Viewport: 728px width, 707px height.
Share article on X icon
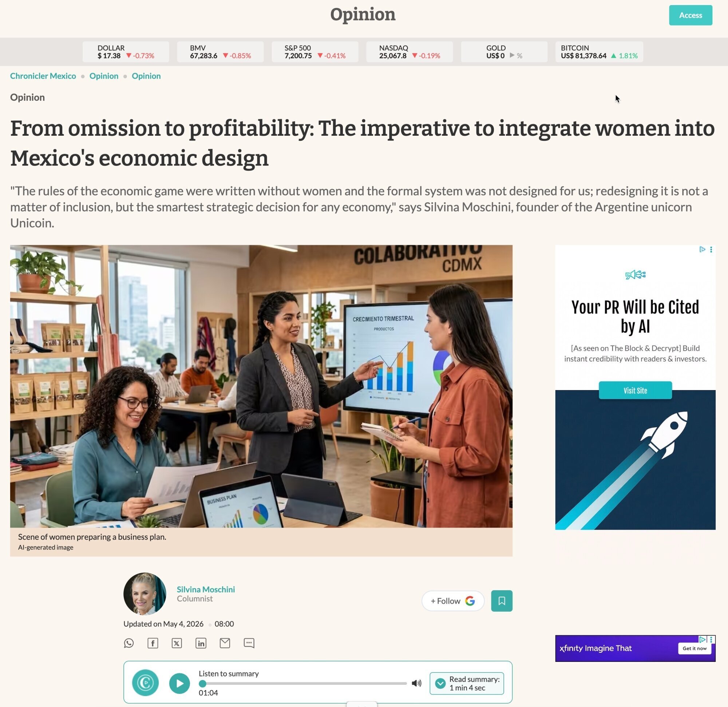point(177,643)
